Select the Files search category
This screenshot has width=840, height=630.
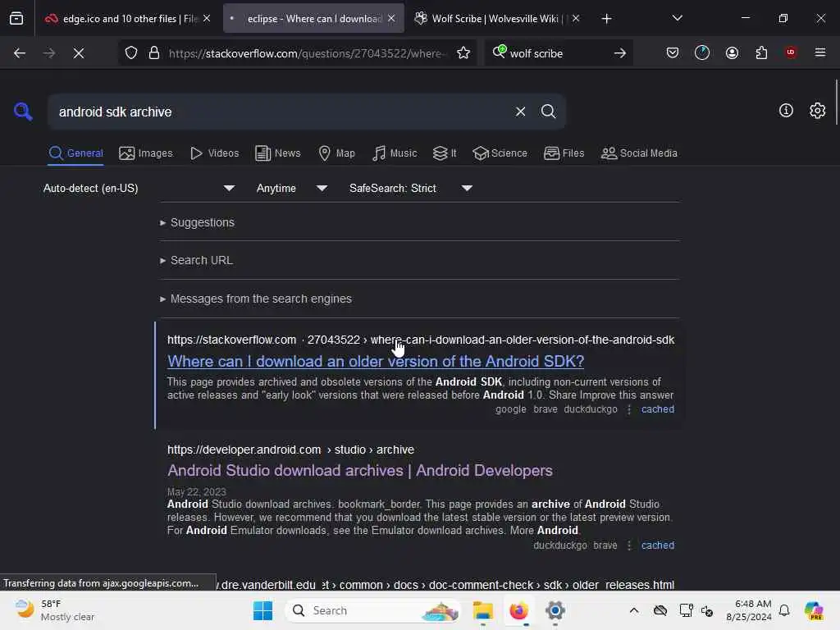[564, 153]
